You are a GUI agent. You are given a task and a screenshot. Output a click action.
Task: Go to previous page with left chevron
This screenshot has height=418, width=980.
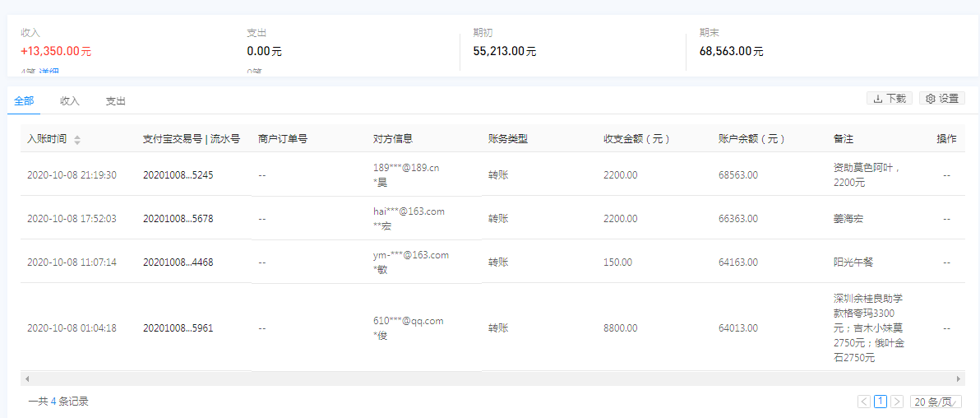pos(864,402)
